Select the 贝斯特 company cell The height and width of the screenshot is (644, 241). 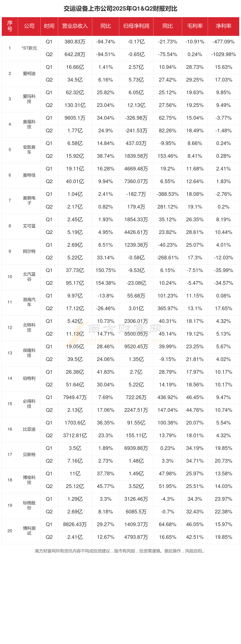(x=29, y=455)
